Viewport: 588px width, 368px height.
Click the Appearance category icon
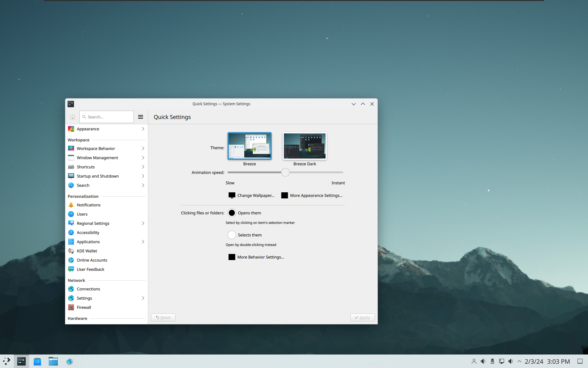coord(71,129)
